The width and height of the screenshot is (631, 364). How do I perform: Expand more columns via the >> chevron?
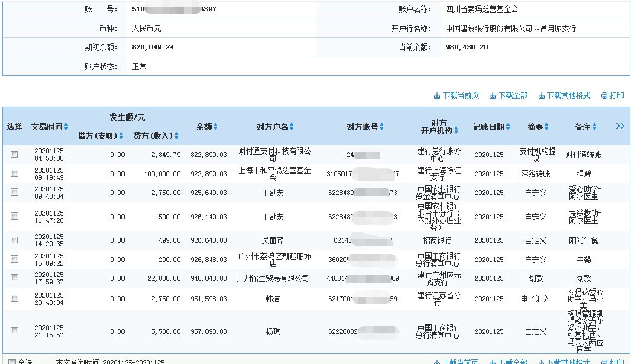[621, 125]
